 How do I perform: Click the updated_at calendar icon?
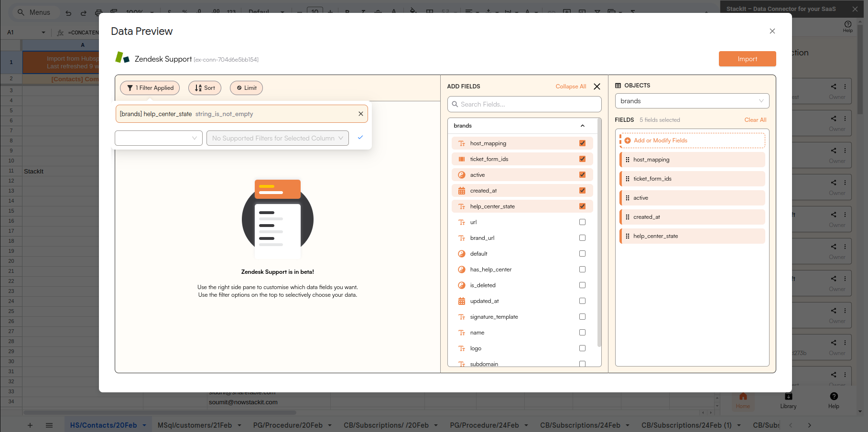tap(462, 301)
